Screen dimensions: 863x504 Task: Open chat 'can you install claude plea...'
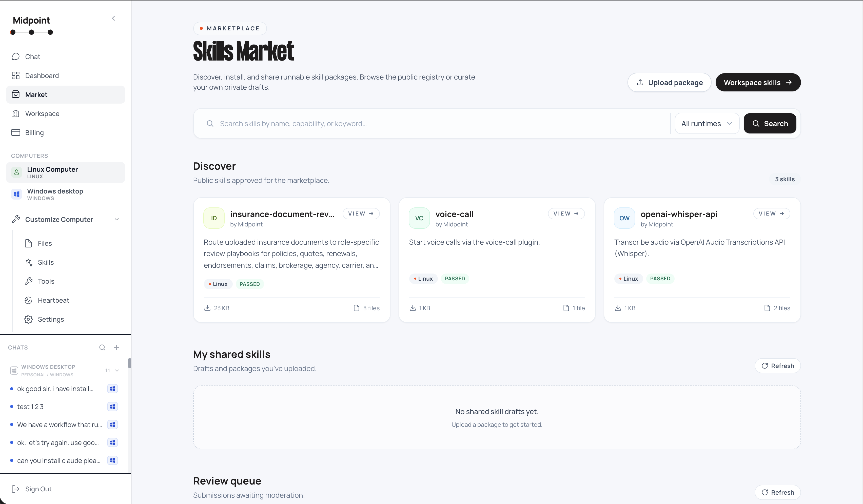tap(59, 460)
